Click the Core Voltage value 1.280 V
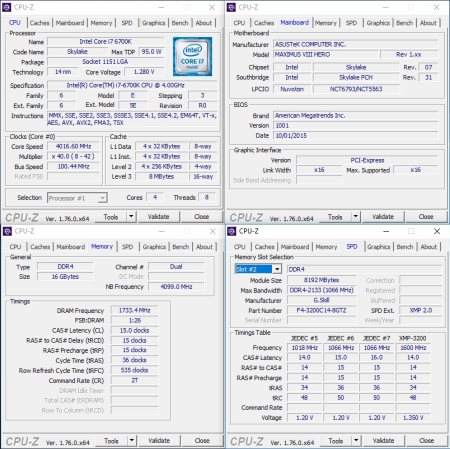 (144, 72)
